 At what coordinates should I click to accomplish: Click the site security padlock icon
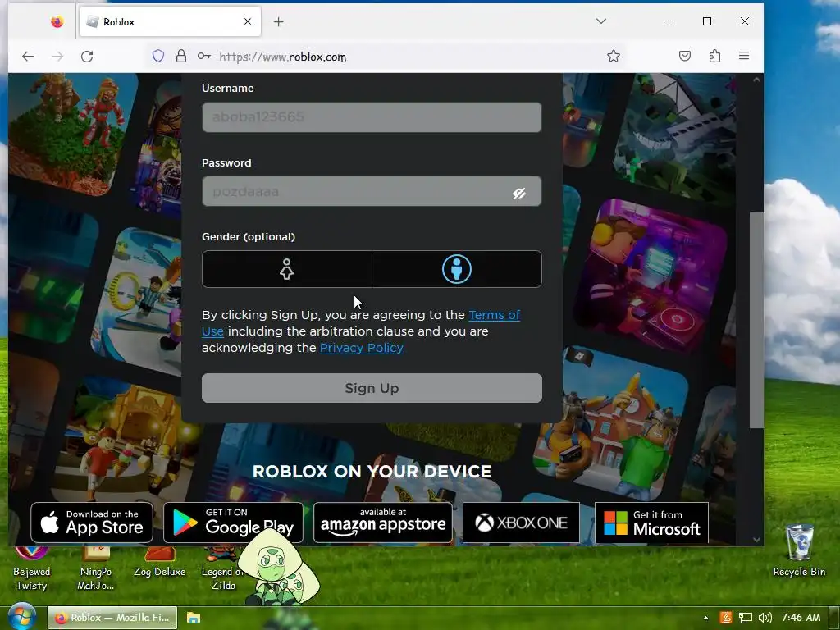coord(181,57)
